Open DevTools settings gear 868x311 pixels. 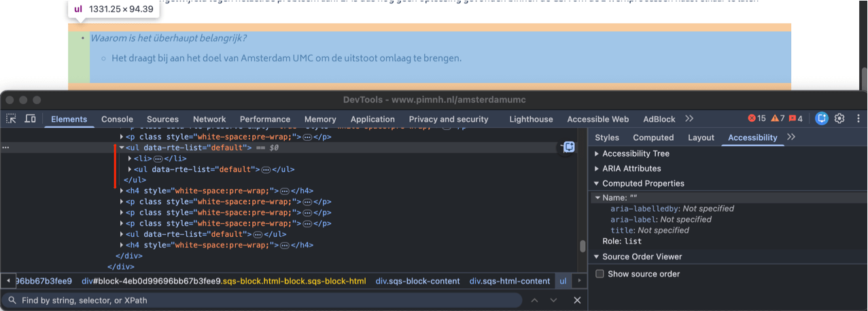839,118
